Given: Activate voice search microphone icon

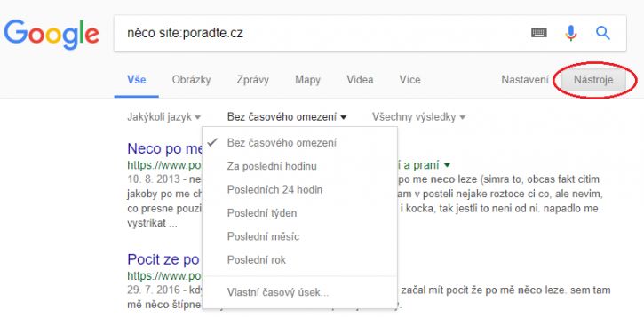Looking at the screenshot, I should coord(571,33).
